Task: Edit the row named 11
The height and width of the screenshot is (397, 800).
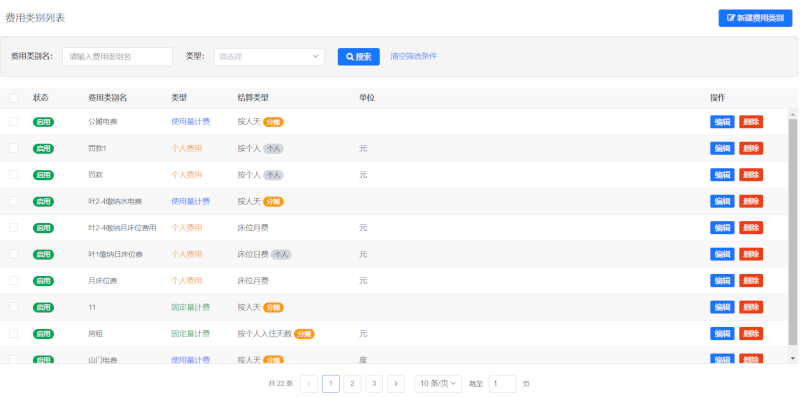Action: click(722, 307)
